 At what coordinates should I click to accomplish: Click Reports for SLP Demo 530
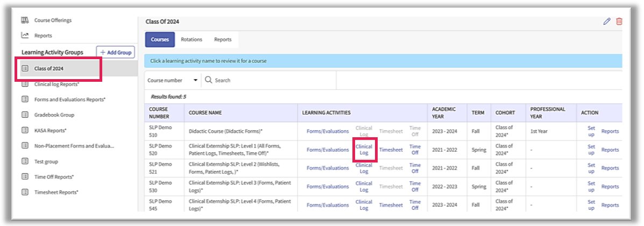[x=610, y=187]
